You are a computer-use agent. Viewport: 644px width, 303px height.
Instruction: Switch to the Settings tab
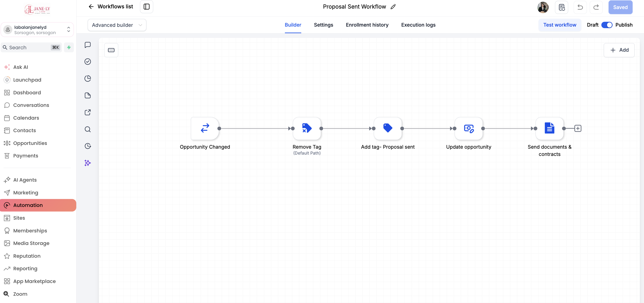[x=323, y=25]
